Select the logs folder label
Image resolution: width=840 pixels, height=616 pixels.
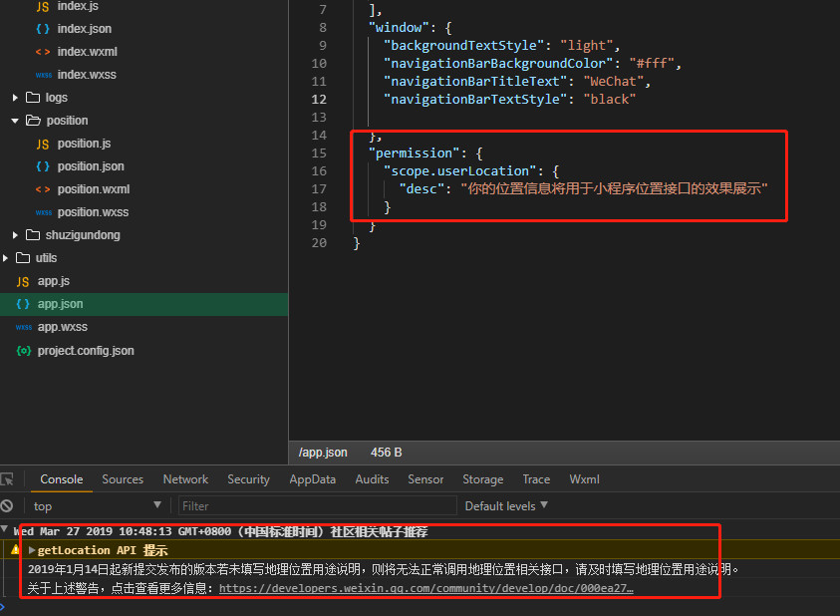point(56,98)
